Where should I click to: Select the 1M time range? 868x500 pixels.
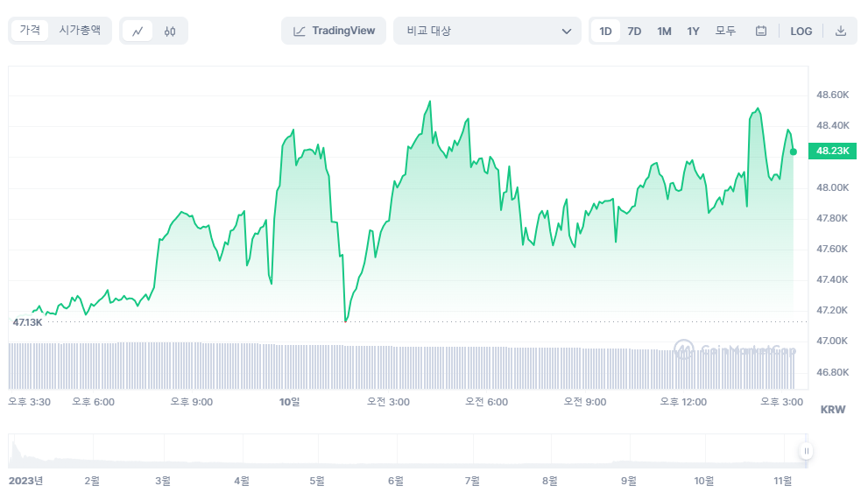click(x=664, y=31)
